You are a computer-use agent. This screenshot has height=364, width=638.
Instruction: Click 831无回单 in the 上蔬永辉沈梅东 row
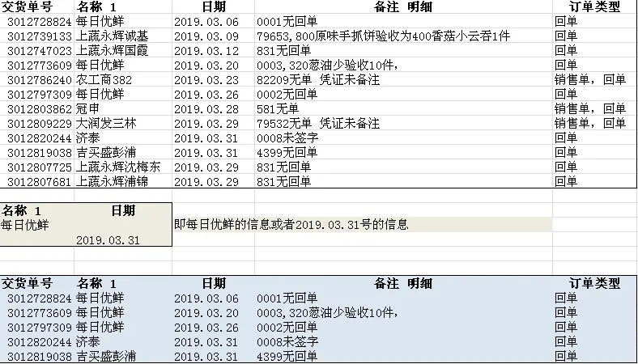click(x=283, y=167)
